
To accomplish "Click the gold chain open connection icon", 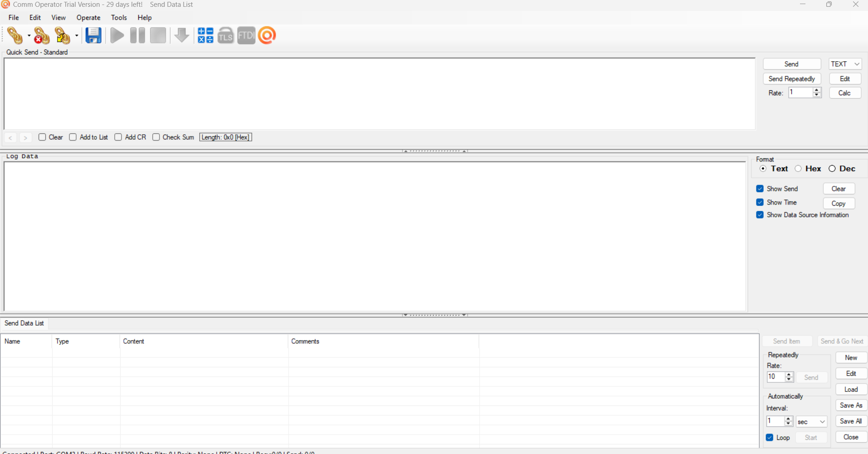I will pyautogui.click(x=15, y=35).
